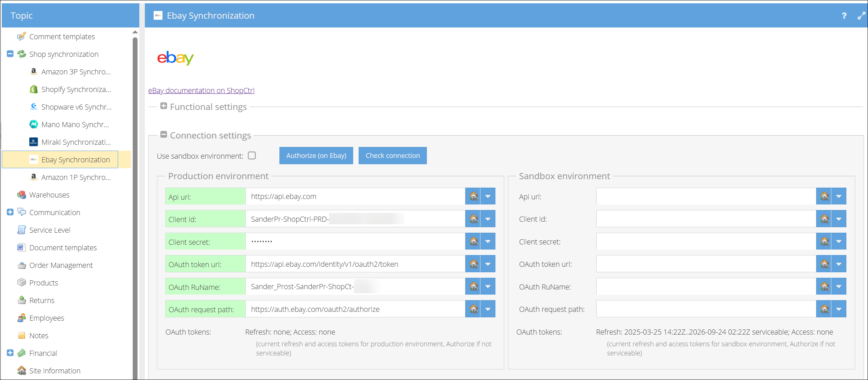
Task: Click the Employees people icon
Action: [22, 318]
